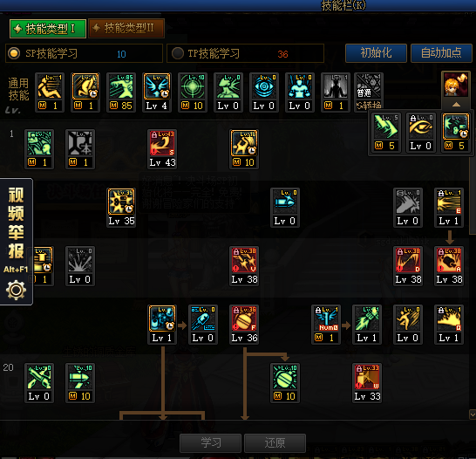Select the Lv 33 red skill icon

(x=367, y=377)
